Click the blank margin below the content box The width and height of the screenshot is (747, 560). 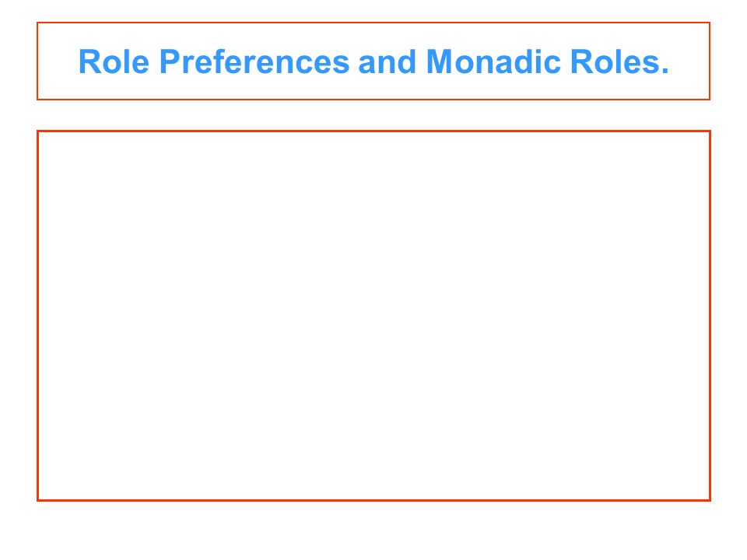click(x=373, y=531)
